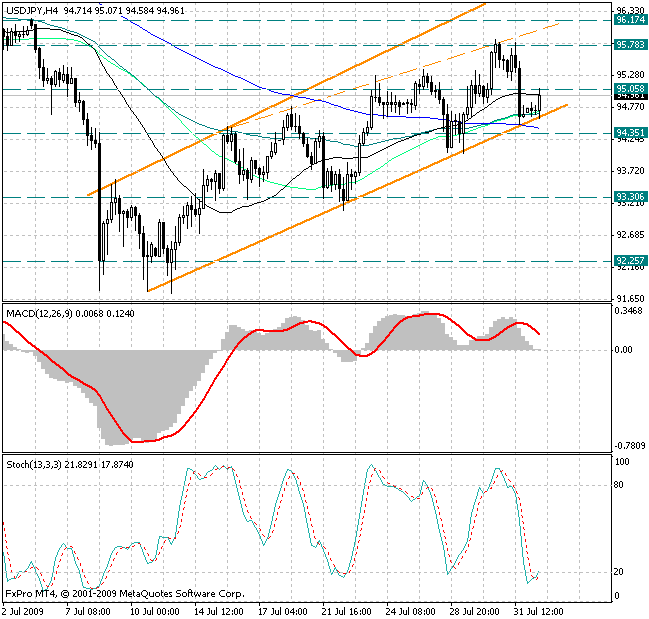Click the Stochastic 20 level label
Image resolution: width=649 pixels, height=619 pixels.
pos(618,572)
